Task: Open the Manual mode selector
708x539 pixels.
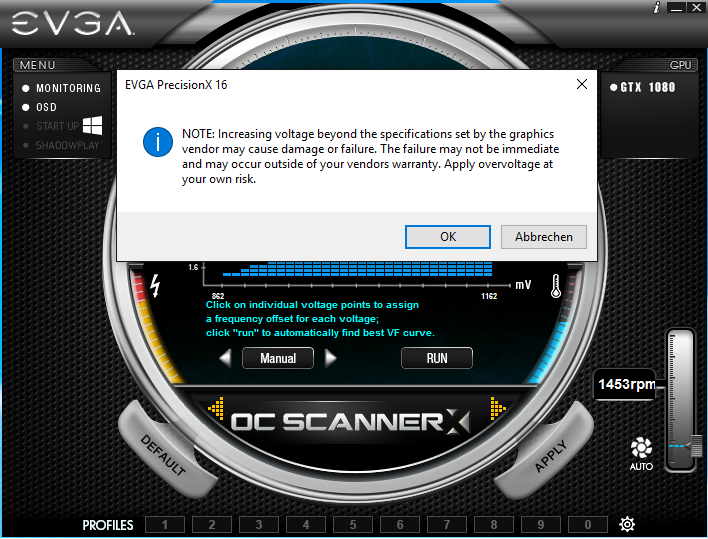Action: coord(278,358)
